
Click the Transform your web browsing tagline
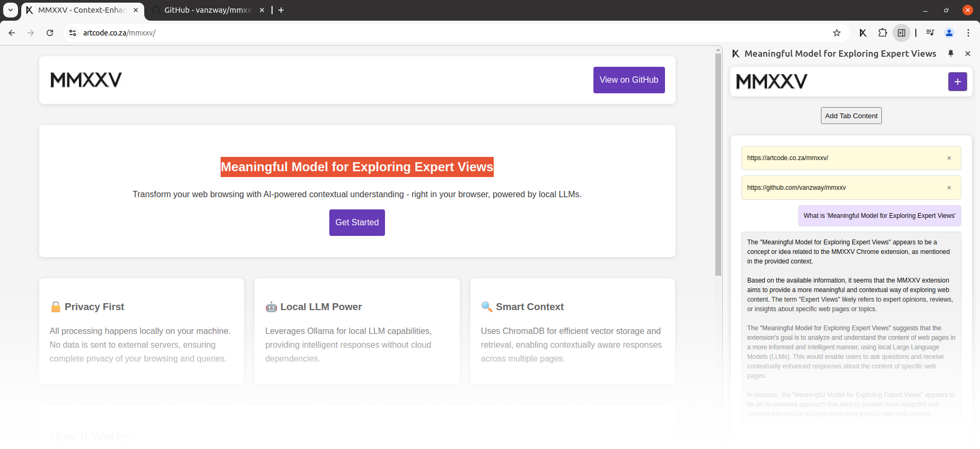click(357, 195)
